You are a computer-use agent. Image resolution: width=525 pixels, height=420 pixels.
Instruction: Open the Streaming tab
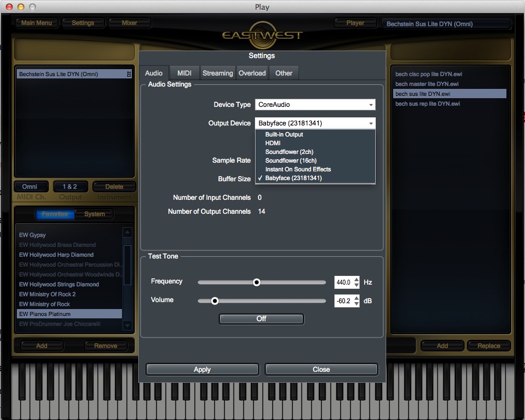[218, 73]
